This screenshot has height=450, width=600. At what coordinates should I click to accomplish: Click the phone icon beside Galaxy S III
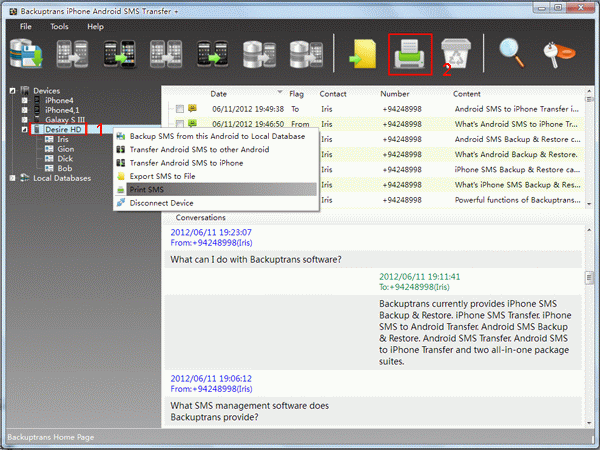[x=37, y=120]
